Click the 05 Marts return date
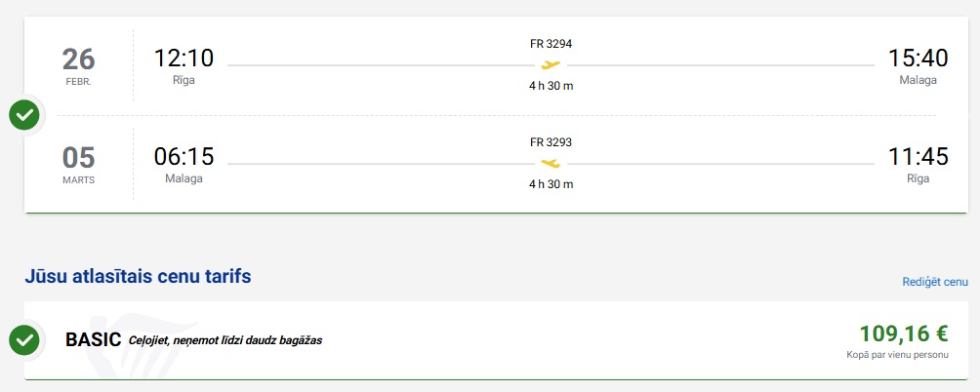Viewport: 980px width, 392px height. tap(78, 162)
